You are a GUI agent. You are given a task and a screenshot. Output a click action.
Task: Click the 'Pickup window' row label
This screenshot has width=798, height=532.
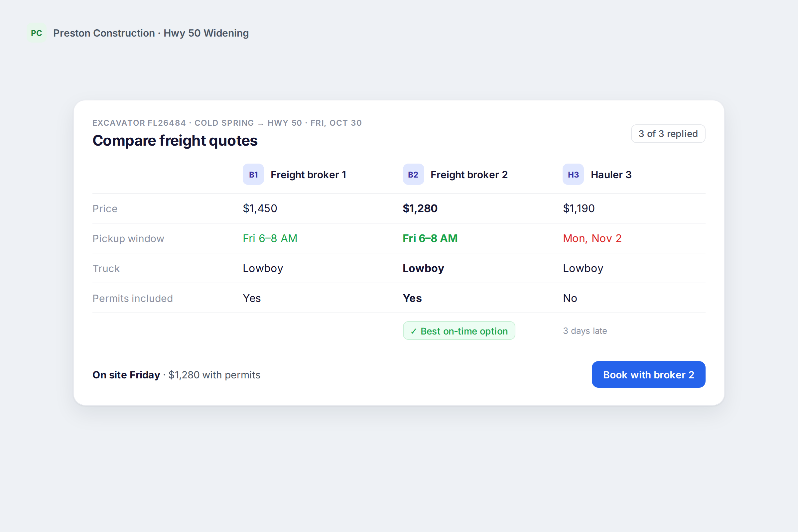click(x=128, y=238)
